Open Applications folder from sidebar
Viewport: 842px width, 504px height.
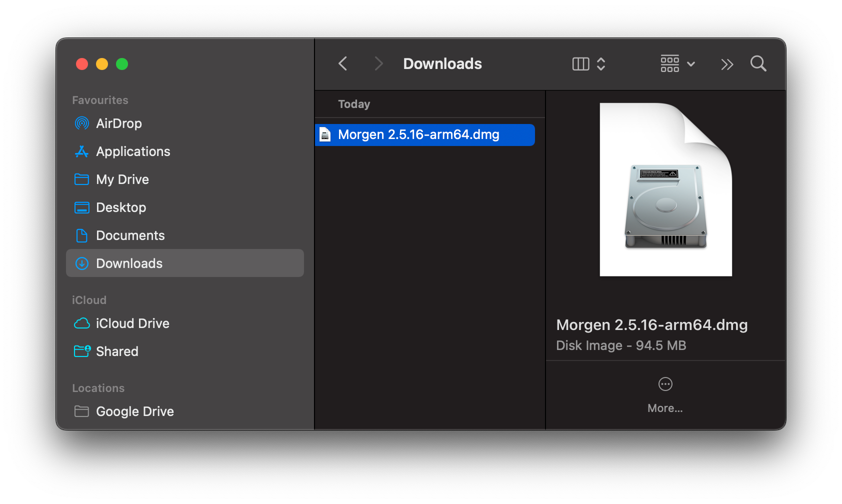(x=185, y=151)
